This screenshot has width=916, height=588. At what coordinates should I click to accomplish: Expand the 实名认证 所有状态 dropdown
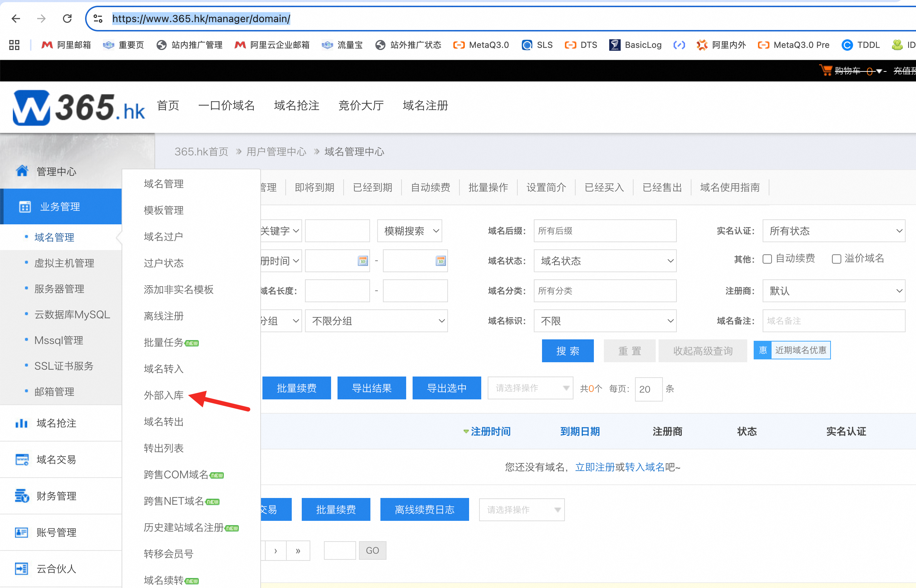tap(833, 231)
